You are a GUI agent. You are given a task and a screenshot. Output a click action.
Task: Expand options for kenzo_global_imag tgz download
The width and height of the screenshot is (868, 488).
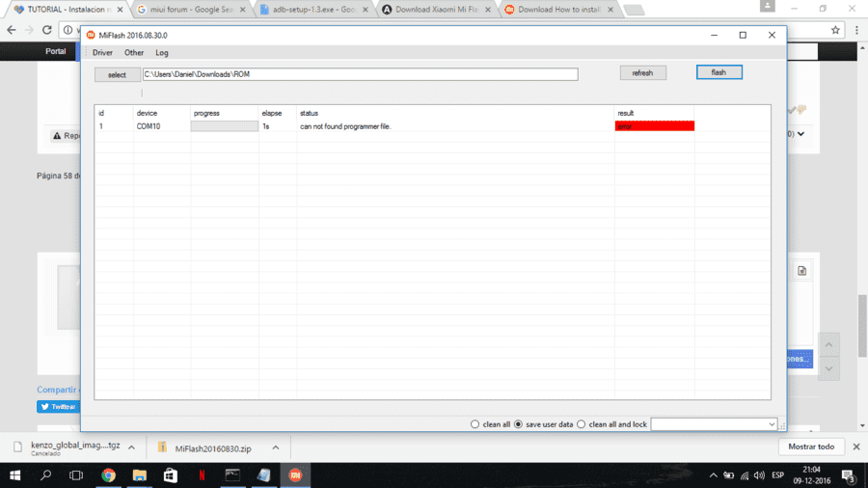coord(131,447)
